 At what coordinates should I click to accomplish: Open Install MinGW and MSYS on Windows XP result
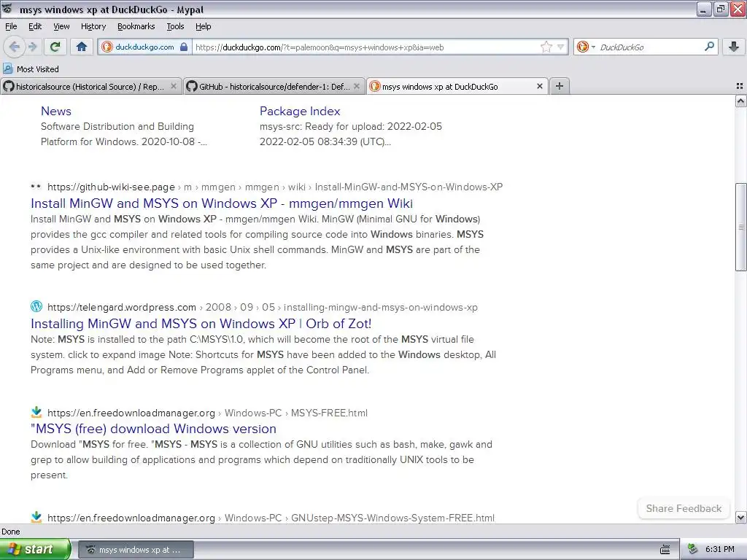click(x=222, y=203)
